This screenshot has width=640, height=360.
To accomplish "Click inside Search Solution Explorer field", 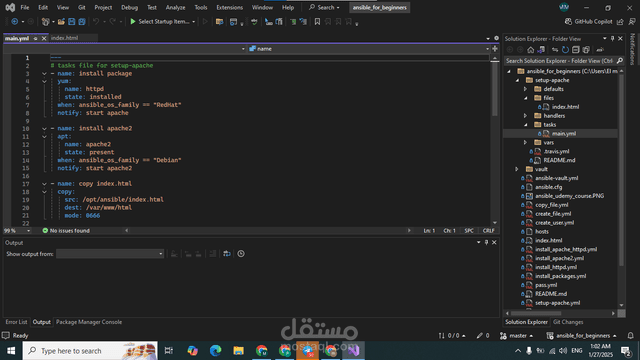I will tap(559, 61).
